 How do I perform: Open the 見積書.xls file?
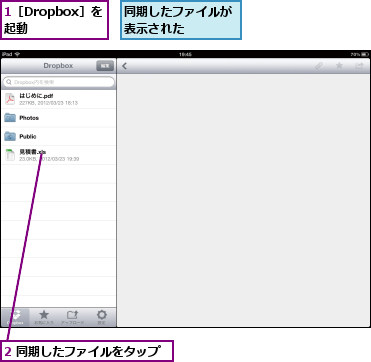coord(58,155)
